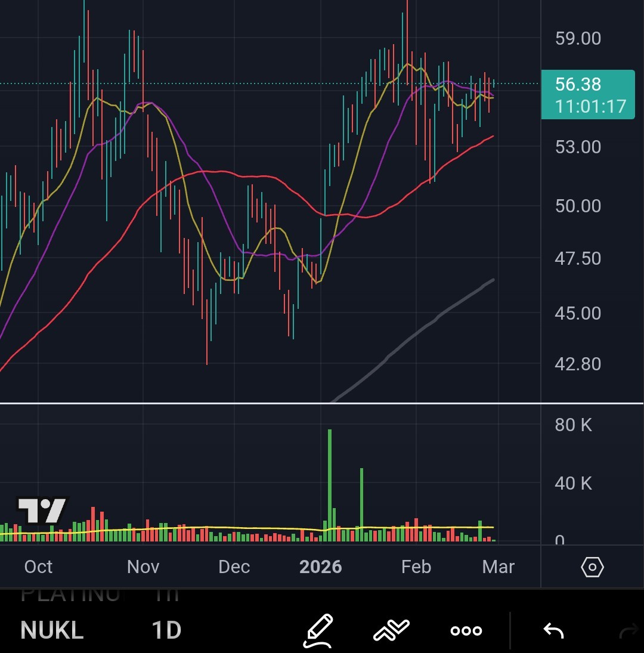The image size is (644, 653).
Task: Tap the 59.00 price axis label
Action: click(577, 39)
